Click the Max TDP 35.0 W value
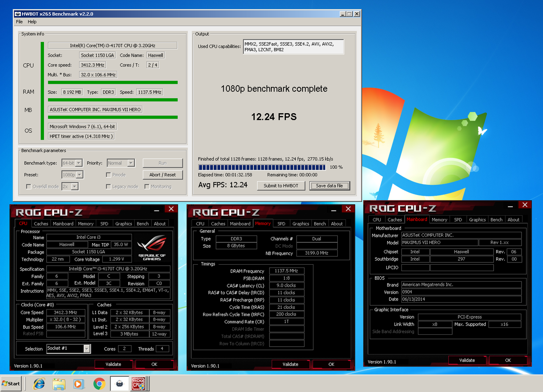 pyautogui.click(x=121, y=245)
